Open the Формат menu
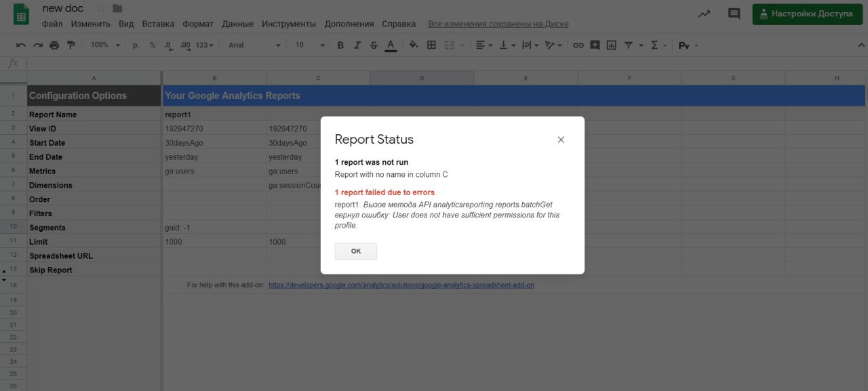 click(198, 24)
